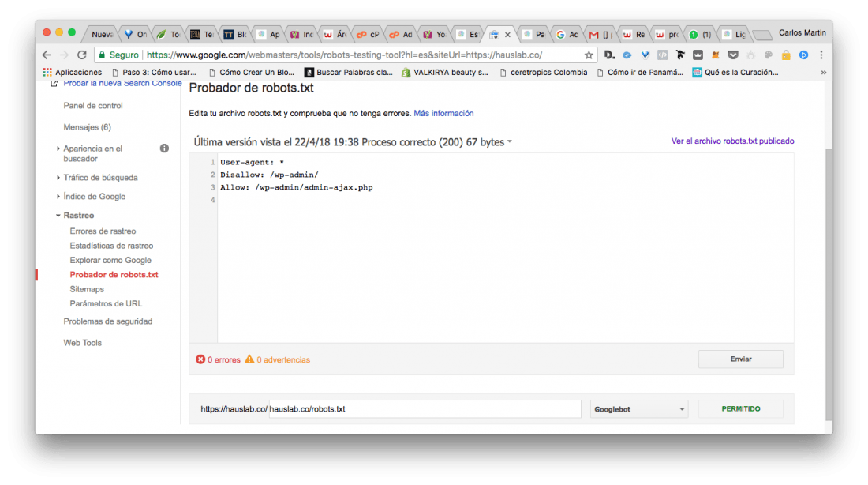Collapse the Rastreo section

pyautogui.click(x=58, y=215)
